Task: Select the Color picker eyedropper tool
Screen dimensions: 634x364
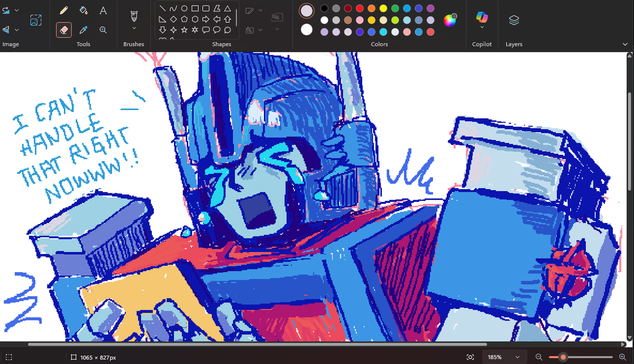Action: (x=84, y=30)
